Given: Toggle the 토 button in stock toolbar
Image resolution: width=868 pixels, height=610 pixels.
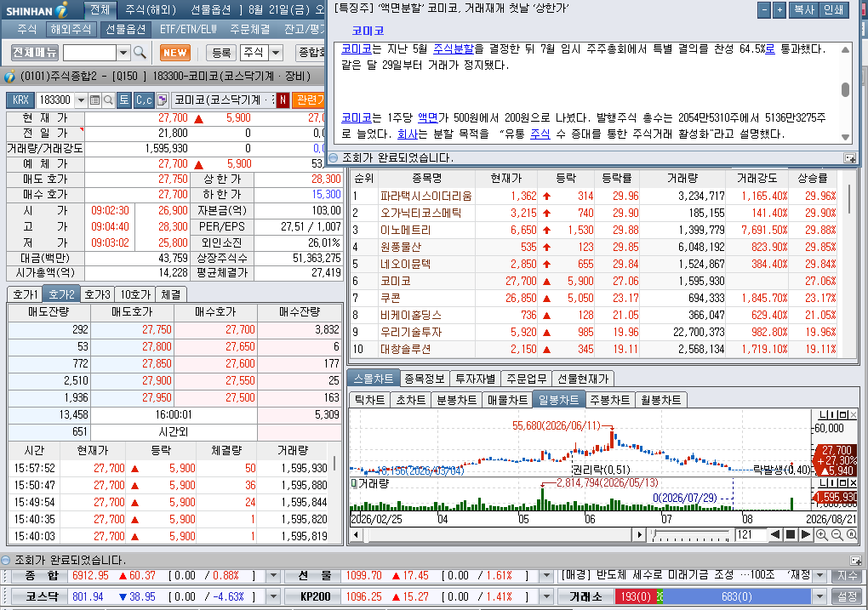Looking at the screenshot, I should [x=124, y=100].
